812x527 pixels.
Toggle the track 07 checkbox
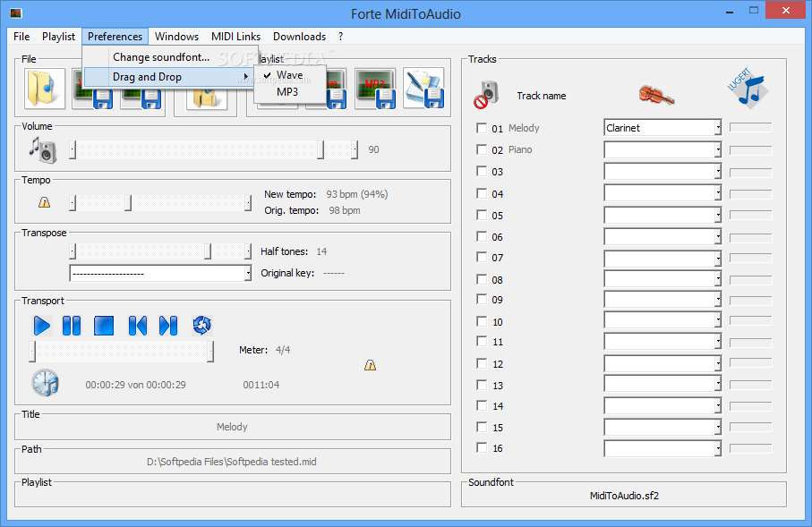click(x=482, y=258)
